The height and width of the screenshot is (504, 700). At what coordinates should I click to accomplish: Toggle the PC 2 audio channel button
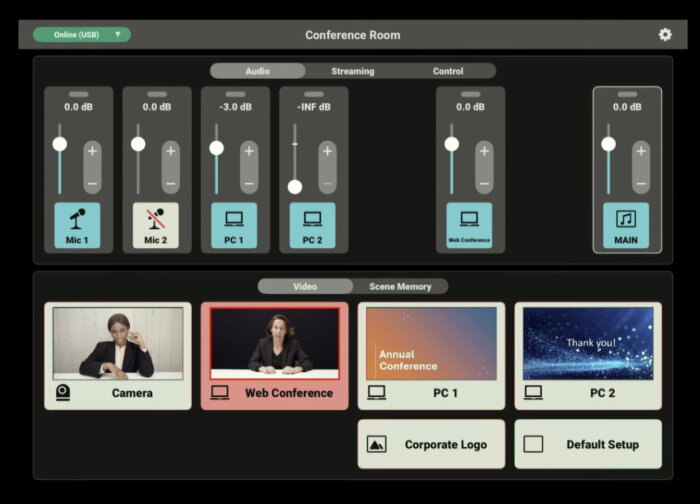[x=312, y=219]
